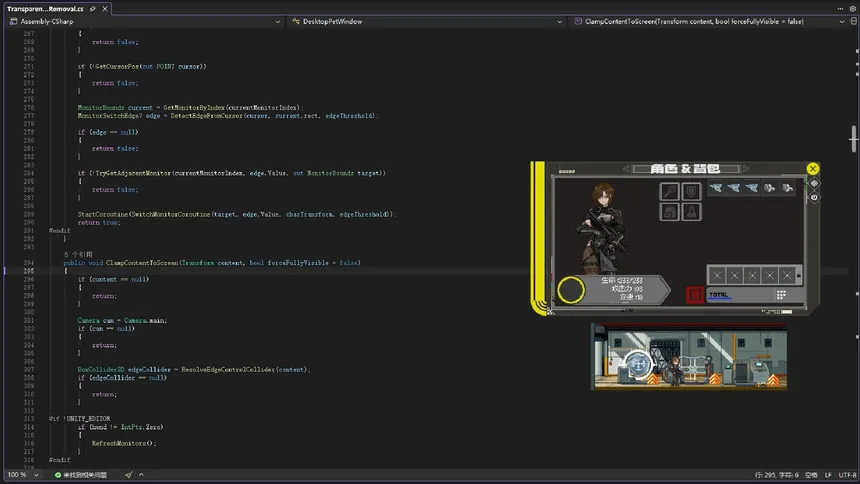Screen dimensions: 860x484
Task: Click the power icon on the panel's right edge
Action: tap(814, 197)
